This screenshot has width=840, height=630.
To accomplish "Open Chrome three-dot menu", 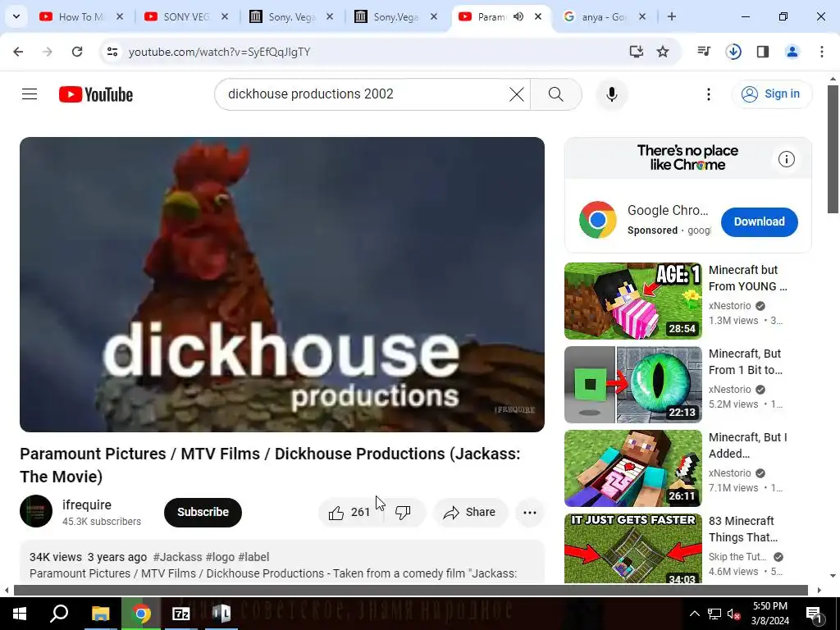I will tap(821, 52).
